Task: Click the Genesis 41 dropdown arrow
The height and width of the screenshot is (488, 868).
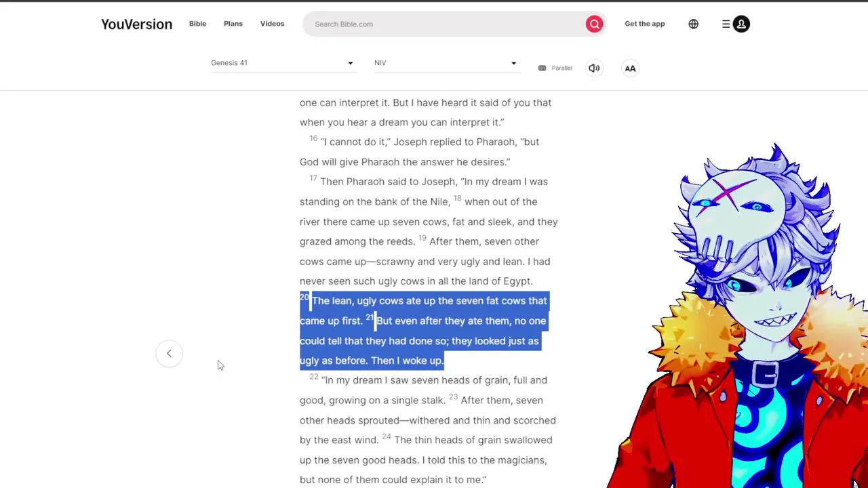Action: pos(351,64)
